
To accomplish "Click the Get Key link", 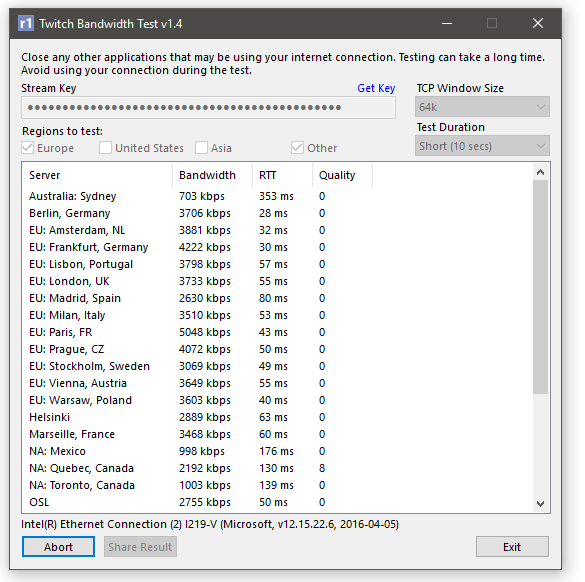I will pos(376,88).
